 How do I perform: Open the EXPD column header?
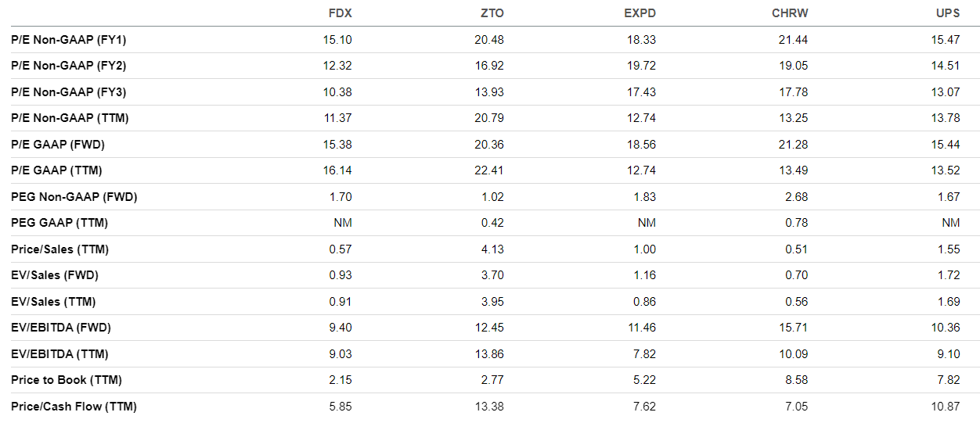click(640, 13)
